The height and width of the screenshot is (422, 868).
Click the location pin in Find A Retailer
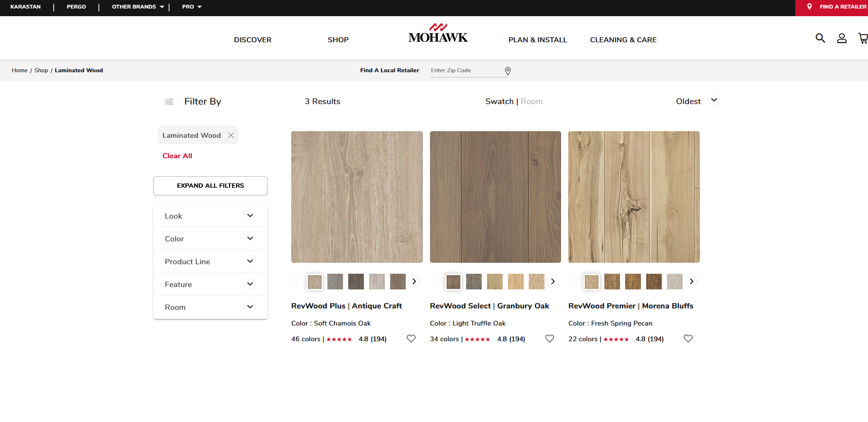810,7
